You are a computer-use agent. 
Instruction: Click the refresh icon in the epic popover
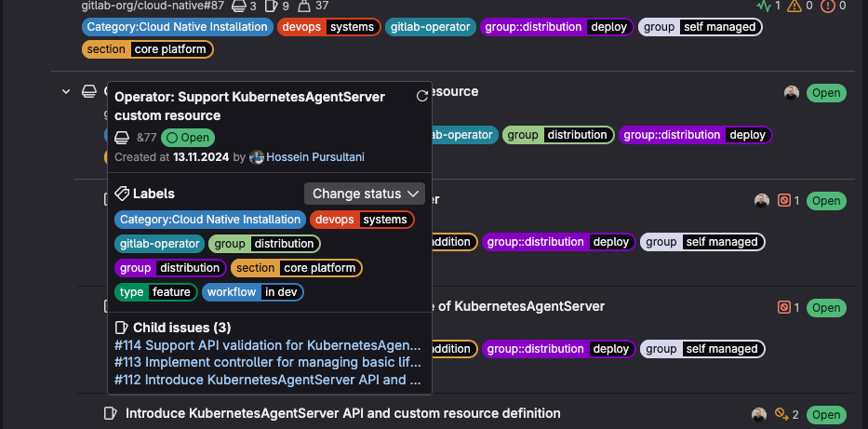(x=421, y=97)
